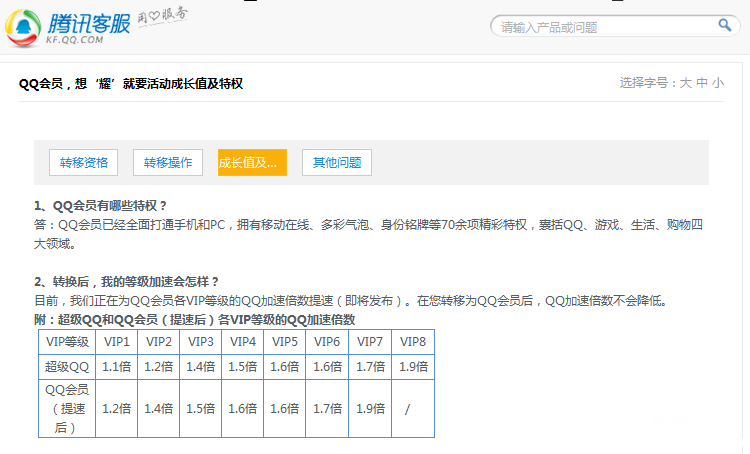
Task: Click the VIP3 column header
Action: tap(200, 342)
